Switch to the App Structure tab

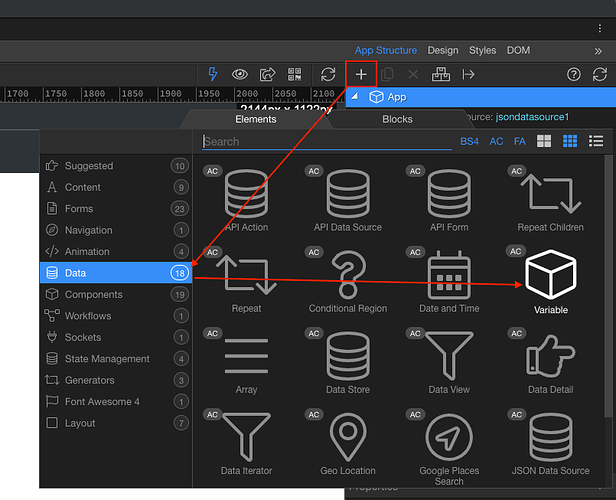click(386, 50)
